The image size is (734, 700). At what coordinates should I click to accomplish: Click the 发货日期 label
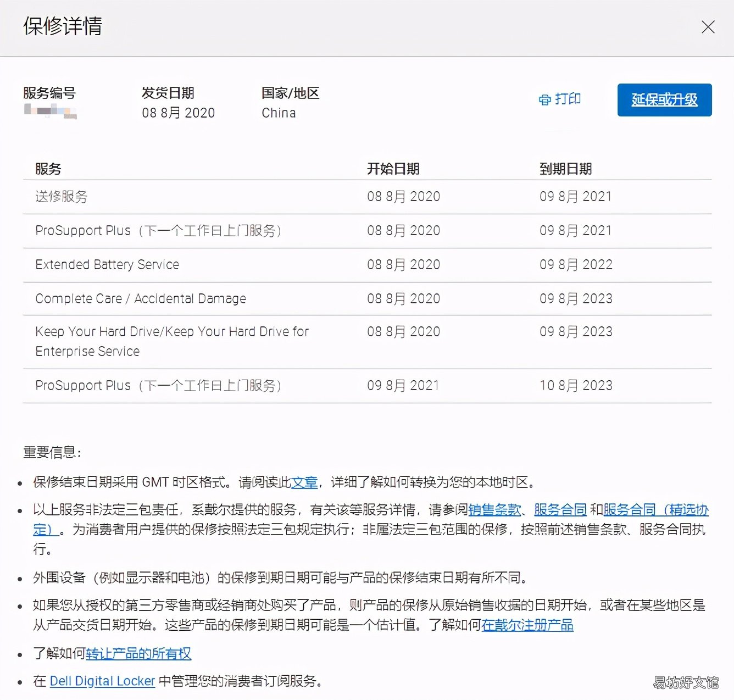168,93
